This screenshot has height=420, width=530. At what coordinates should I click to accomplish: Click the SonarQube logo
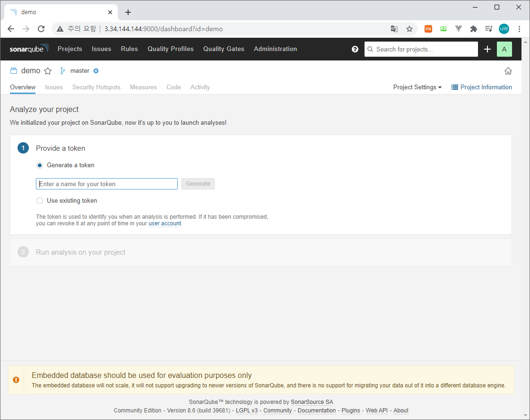coord(29,49)
